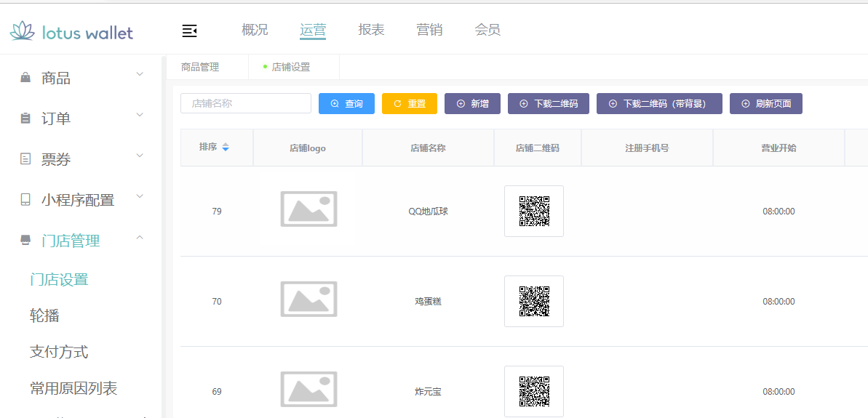Click the 下载二维码 download button

tap(549, 104)
